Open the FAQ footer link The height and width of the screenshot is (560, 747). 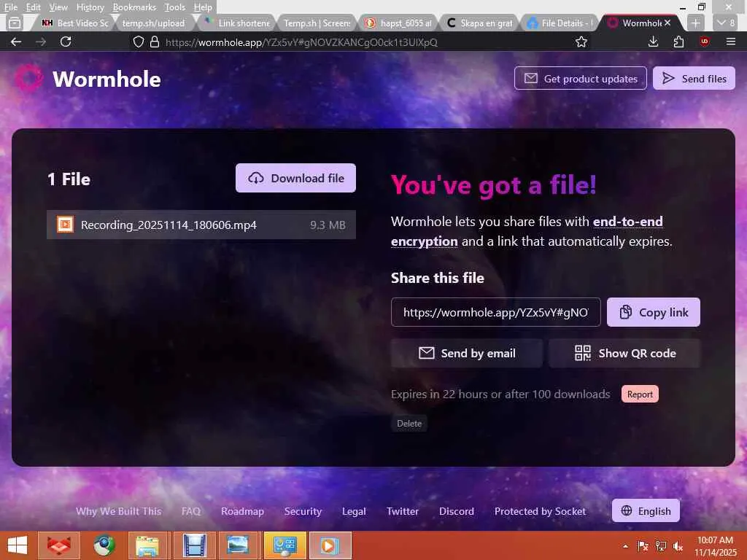point(191,511)
